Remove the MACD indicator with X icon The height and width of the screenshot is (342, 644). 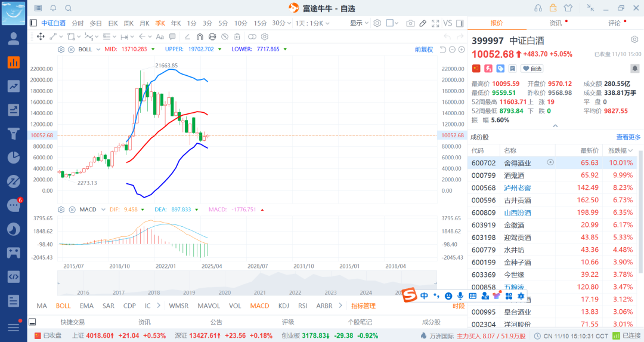pyautogui.click(x=72, y=209)
